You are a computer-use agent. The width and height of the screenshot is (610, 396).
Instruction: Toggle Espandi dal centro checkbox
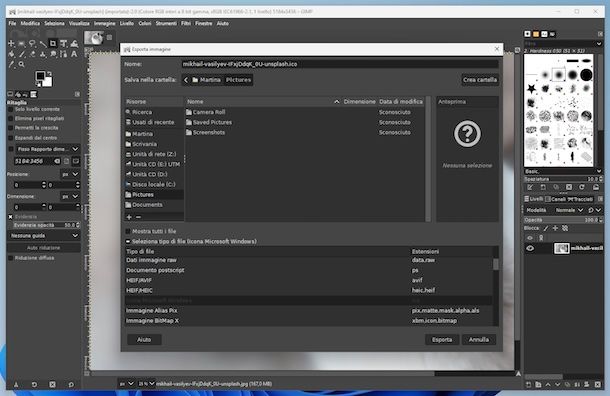(x=11, y=138)
